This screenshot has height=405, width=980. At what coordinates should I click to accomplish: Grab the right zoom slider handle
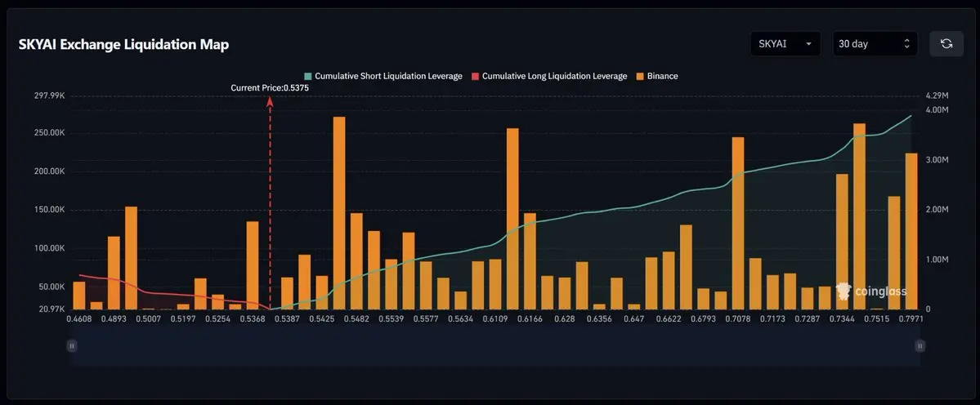pyautogui.click(x=920, y=345)
